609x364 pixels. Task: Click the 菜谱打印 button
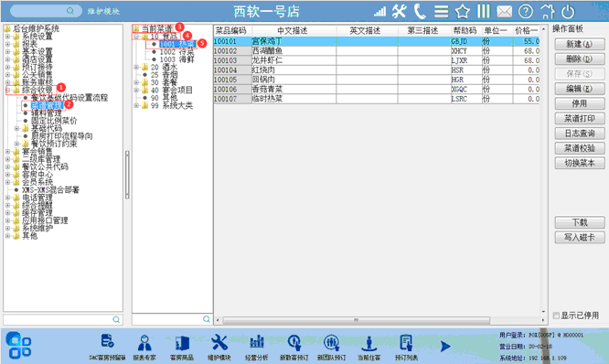coord(580,119)
